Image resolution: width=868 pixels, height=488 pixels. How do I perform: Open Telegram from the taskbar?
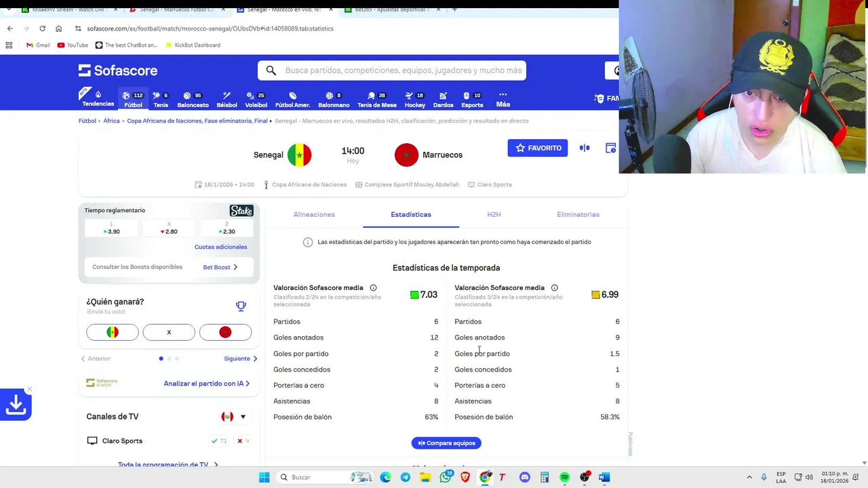[405, 477]
